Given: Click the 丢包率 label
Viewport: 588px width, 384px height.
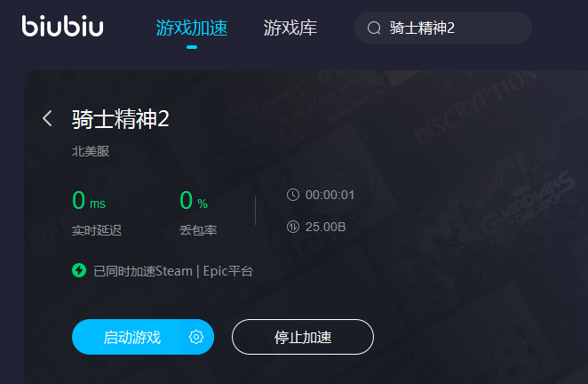Looking at the screenshot, I should pyautogui.click(x=198, y=230).
